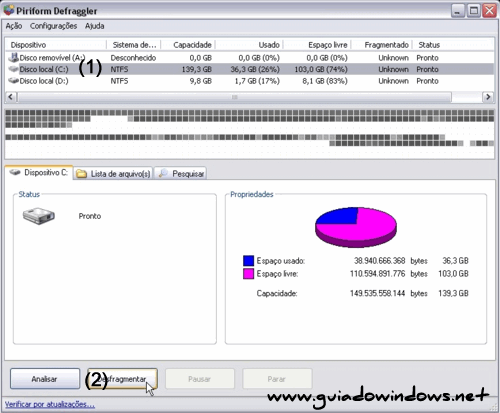
Task: Close the Defraggler window
Action: [x=489, y=11]
